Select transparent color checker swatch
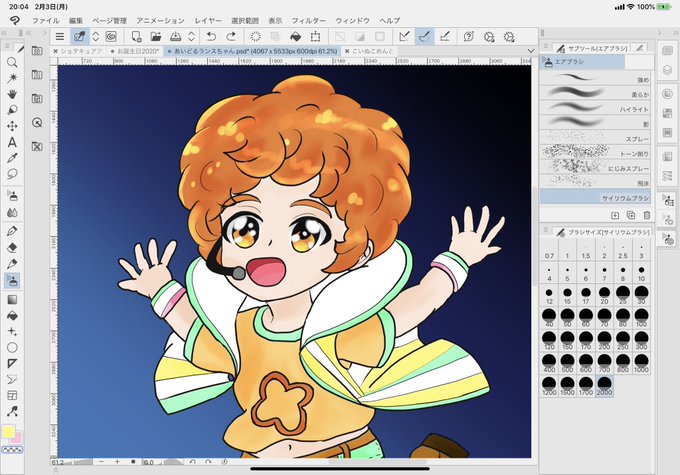Screen dimensions: 680x475 12,450
